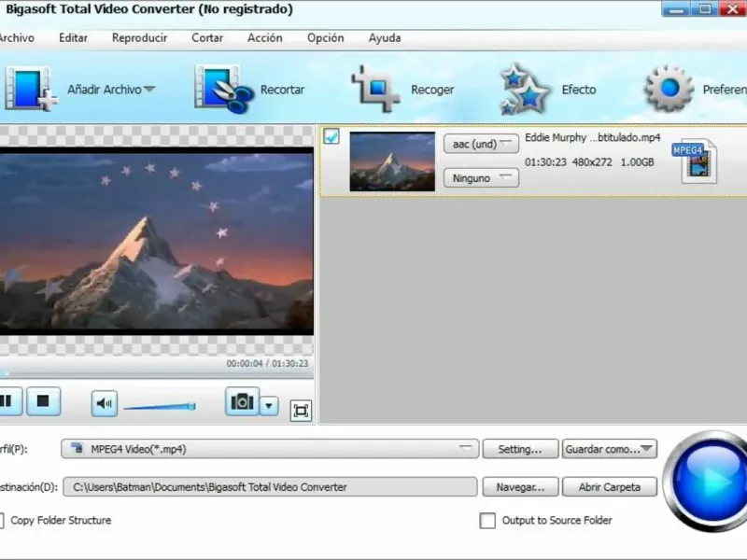This screenshot has width=747, height=560.
Task: Stop the video playback
Action: point(43,401)
